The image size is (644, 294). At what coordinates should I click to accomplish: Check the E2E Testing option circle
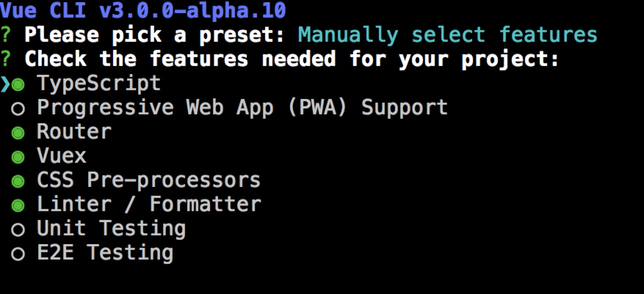pos(18,254)
